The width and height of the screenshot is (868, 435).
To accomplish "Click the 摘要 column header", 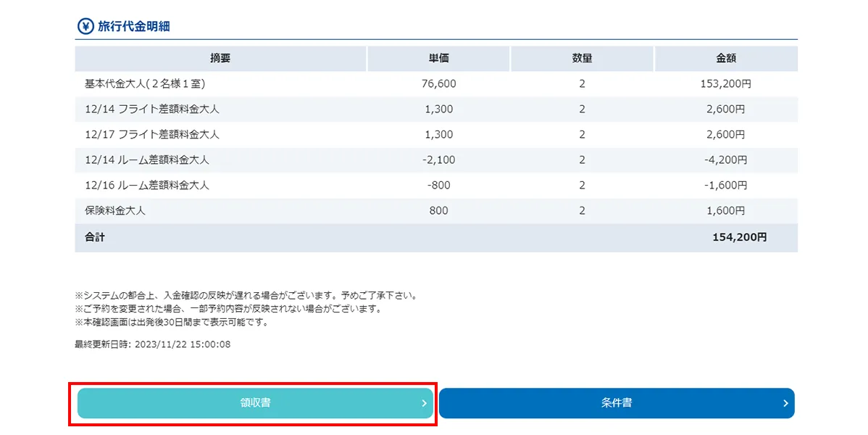I will click(220, 58).
